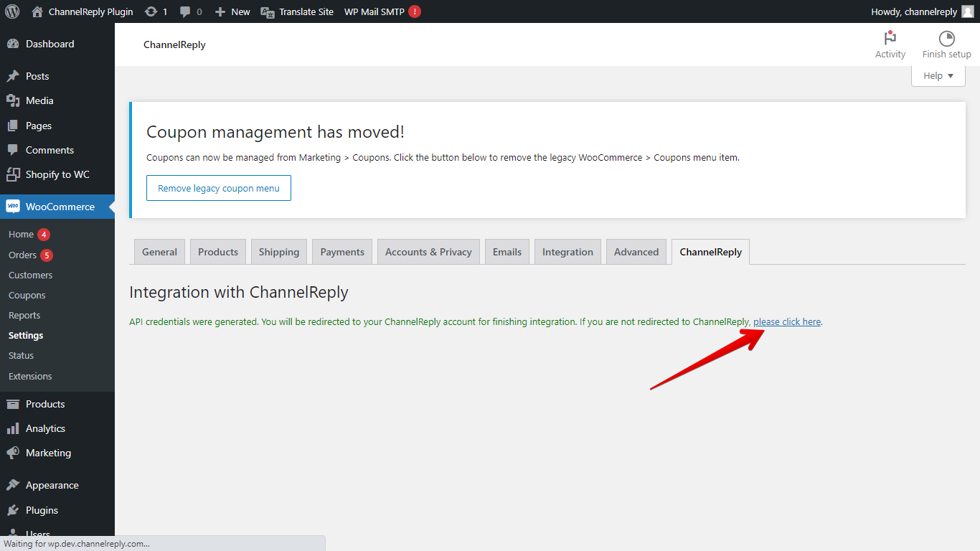Open the updates icon showing 1
This screenshot has height=551, width=980.
pyautogui.click(x=151, y=11)
